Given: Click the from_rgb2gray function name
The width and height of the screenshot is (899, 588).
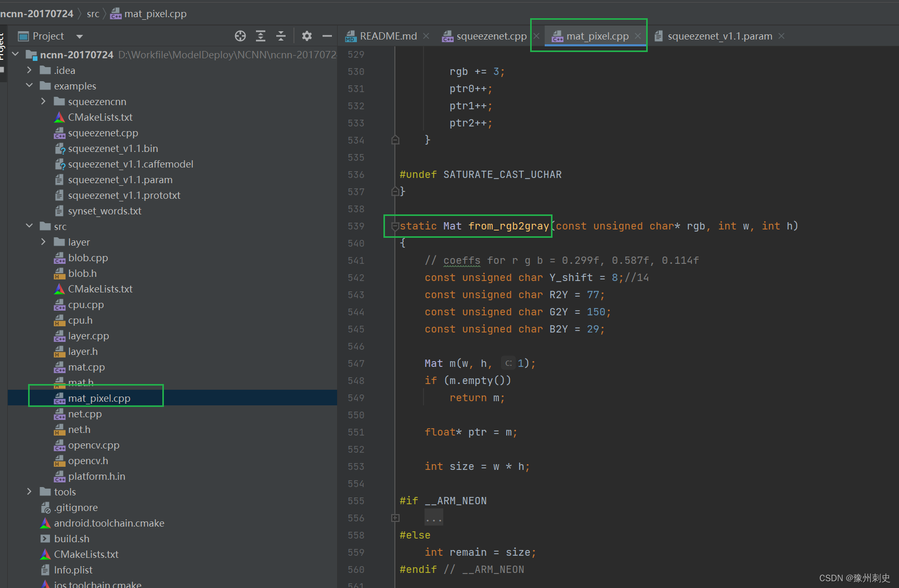Looking at the screenshot, I should tap(508, 226).
